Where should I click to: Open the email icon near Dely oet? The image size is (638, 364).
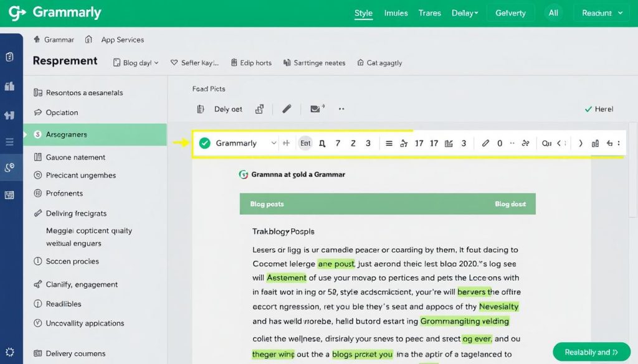(x=315, y=108)
